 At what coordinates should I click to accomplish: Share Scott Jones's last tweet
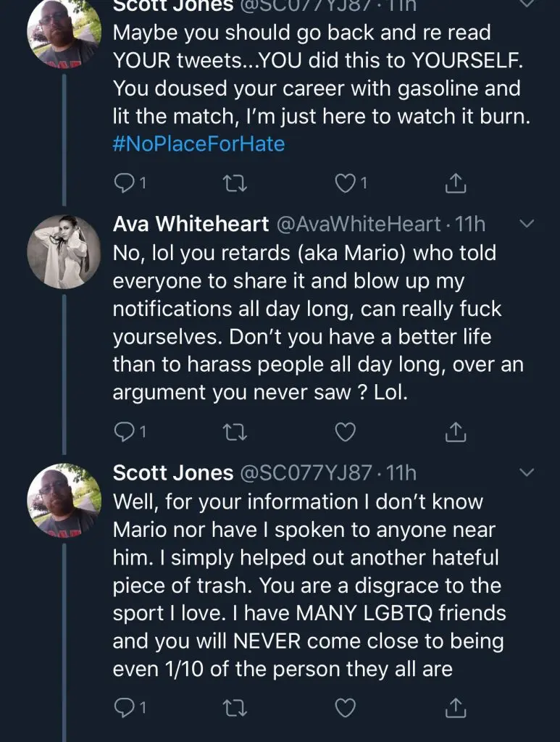[x=454, y=706]
